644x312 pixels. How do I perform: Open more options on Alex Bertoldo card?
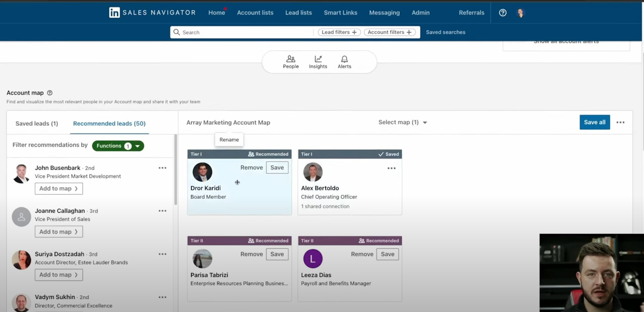(x=392, y=168)
